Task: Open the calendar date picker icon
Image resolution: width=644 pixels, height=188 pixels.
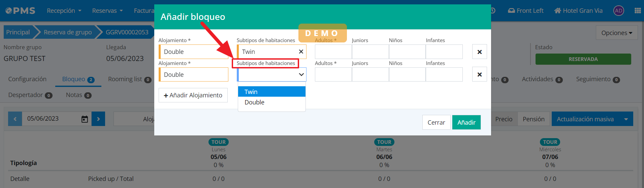Action: click(85, 119)
